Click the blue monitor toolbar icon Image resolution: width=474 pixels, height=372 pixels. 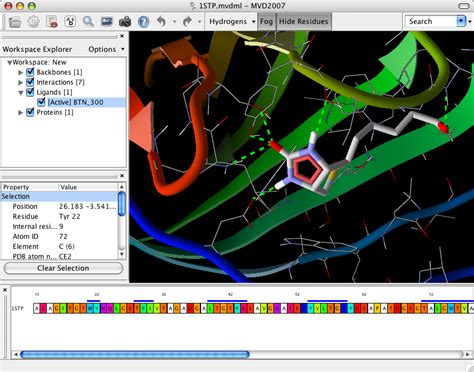click(107, 22)
